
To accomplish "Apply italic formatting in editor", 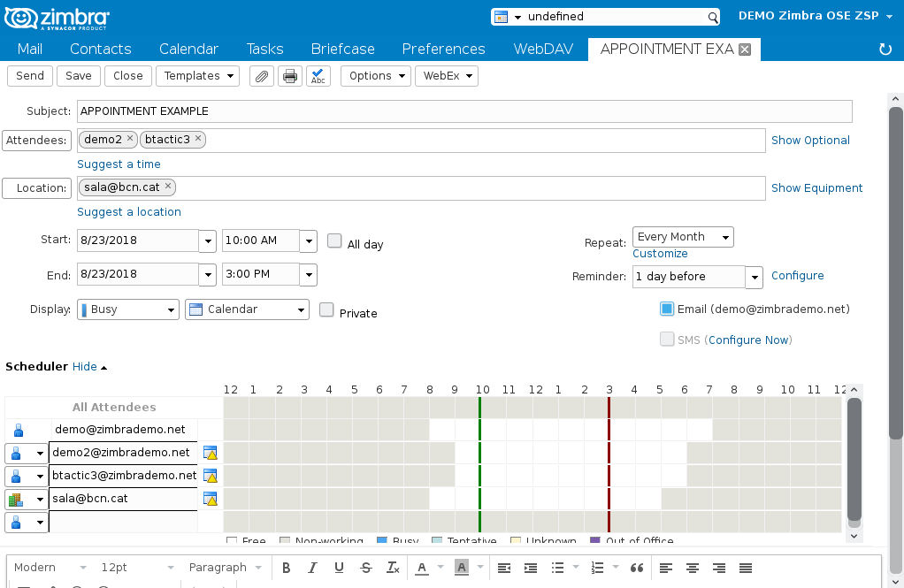I will click(312, 568).
